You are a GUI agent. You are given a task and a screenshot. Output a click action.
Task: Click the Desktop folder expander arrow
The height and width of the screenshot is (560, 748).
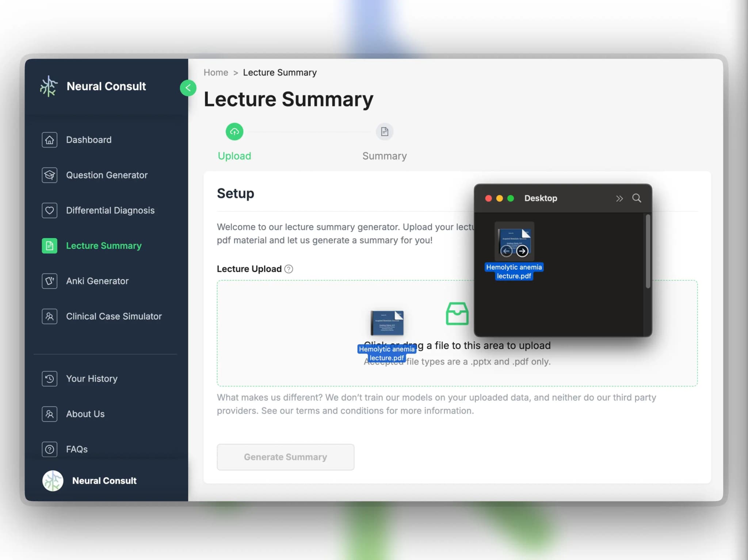pyautogui.click(x=620, y=197)
